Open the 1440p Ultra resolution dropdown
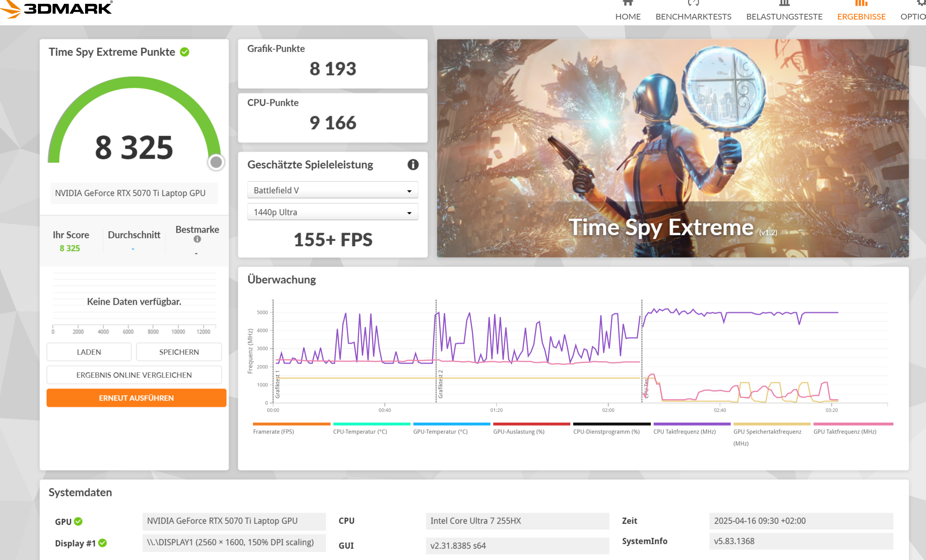The image size is (926, 560). click(x=332, y=212)
